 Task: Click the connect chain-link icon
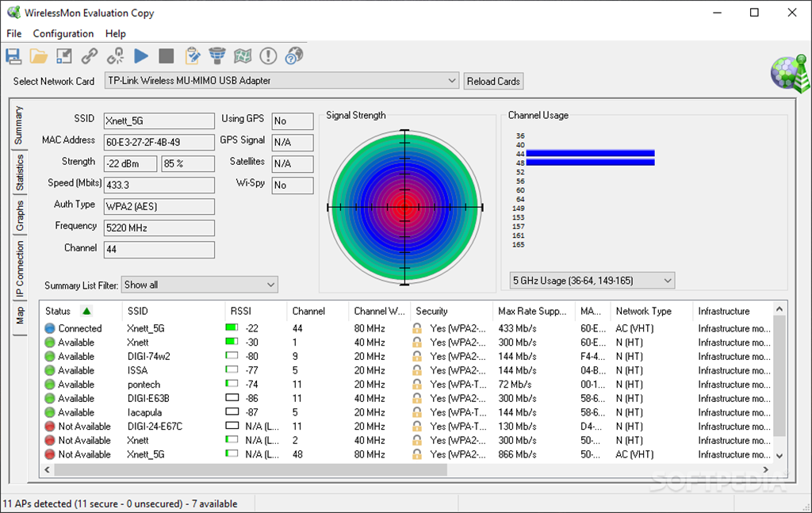pyautogui.click(x=90, y=56)
